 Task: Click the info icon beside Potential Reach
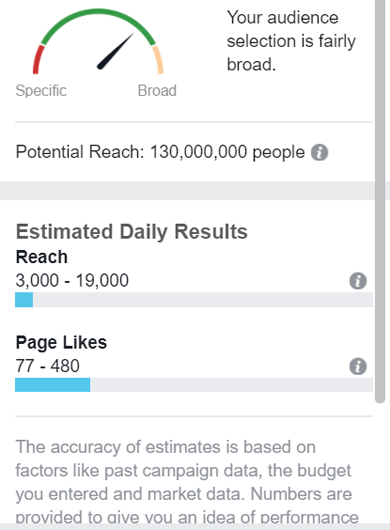tap(319, 152)
